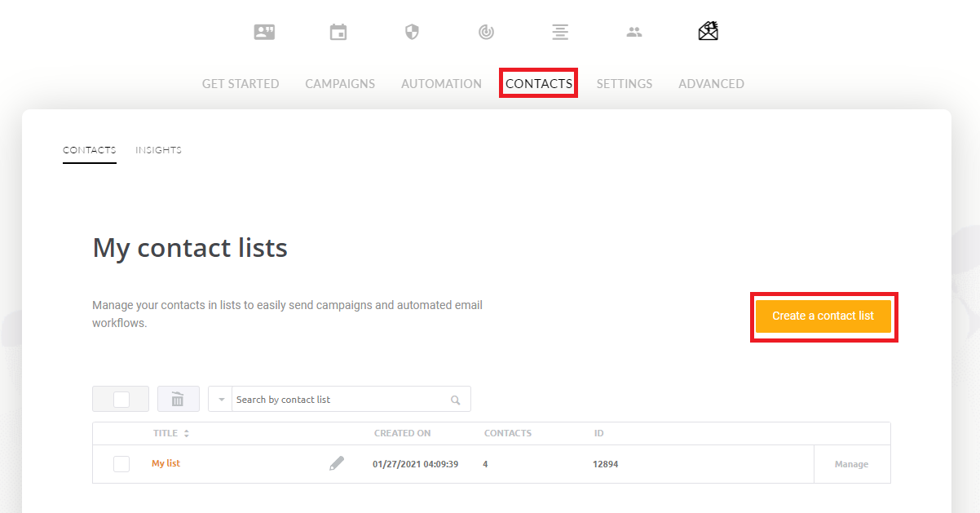Open the search filter dropdown arrow
The image size is (980, 513).
pyautogui.click(x=221, y=400)
